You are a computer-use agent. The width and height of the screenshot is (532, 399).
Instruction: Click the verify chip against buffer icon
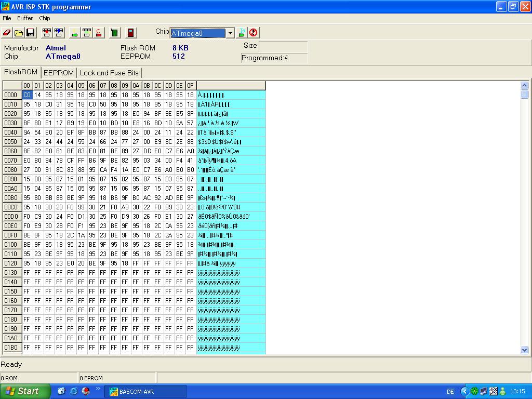click(x=87, y=33)
